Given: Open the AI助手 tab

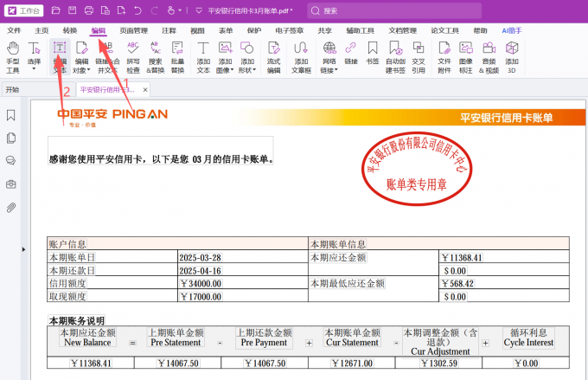Looking at the screenshot, I should point(512,30).
